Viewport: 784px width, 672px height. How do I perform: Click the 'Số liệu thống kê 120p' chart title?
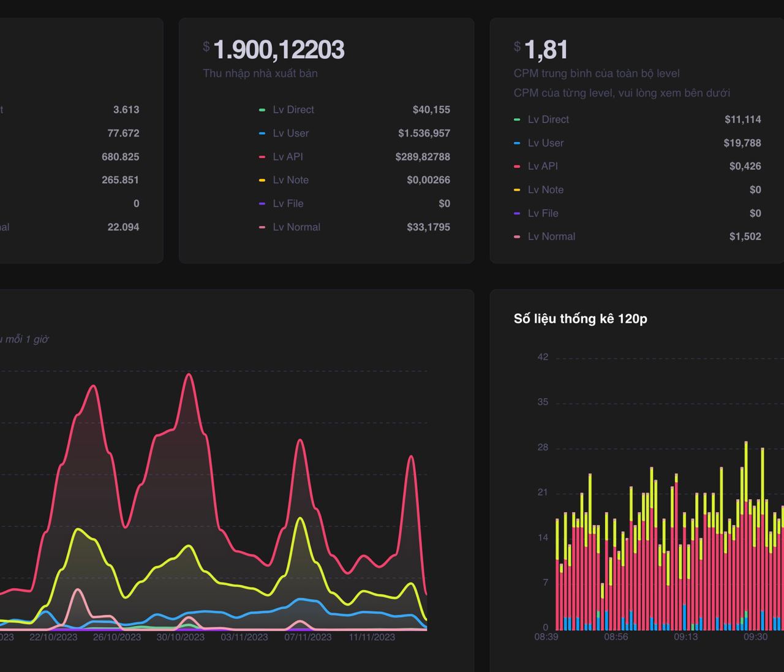(x=580, y=319)
